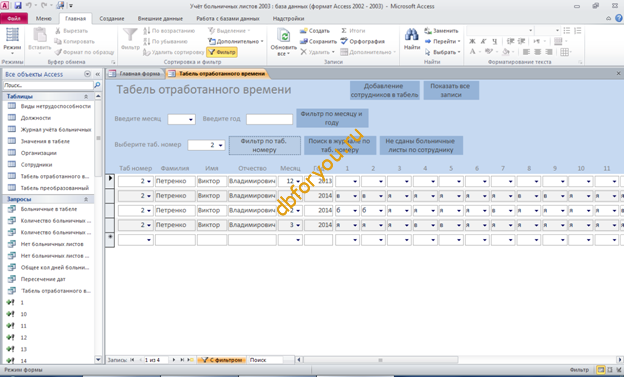Viewport: 624px width, 377px height.
Task: Click Save icon in quick access toolbar
Action: pyautogui.click(x=18, y=6)
